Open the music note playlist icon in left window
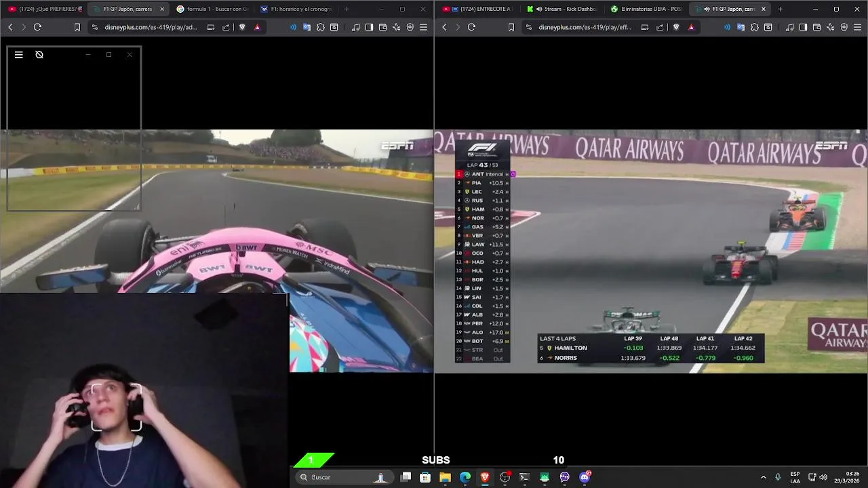 [356, 27]
